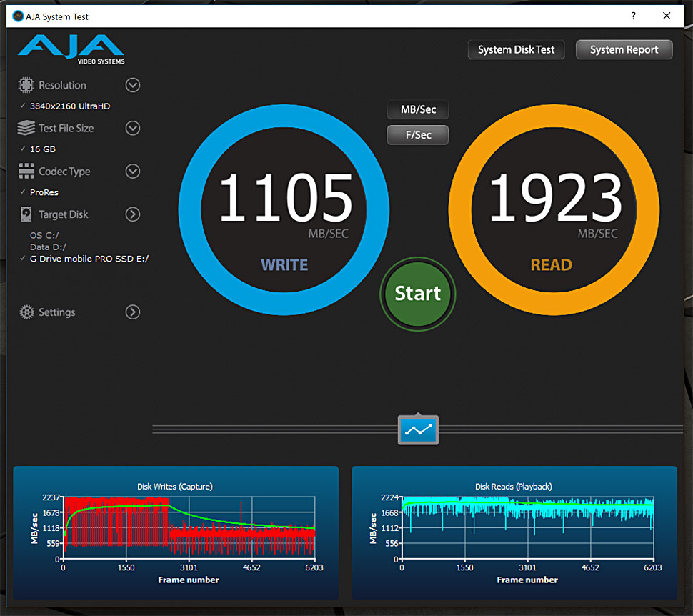Click the Disk Reads (Playback) title
The height and width of the screenshot is (616, 693).
514,487
